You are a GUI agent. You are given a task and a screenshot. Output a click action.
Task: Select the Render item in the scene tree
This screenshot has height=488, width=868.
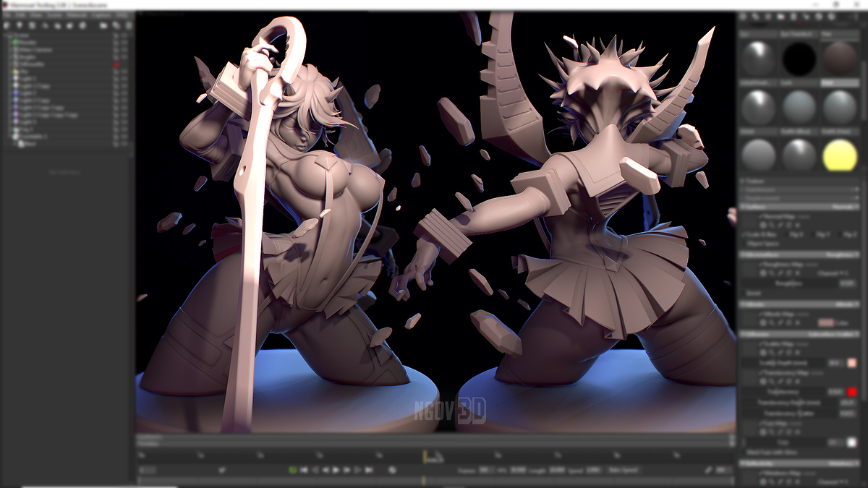(29, 43)
